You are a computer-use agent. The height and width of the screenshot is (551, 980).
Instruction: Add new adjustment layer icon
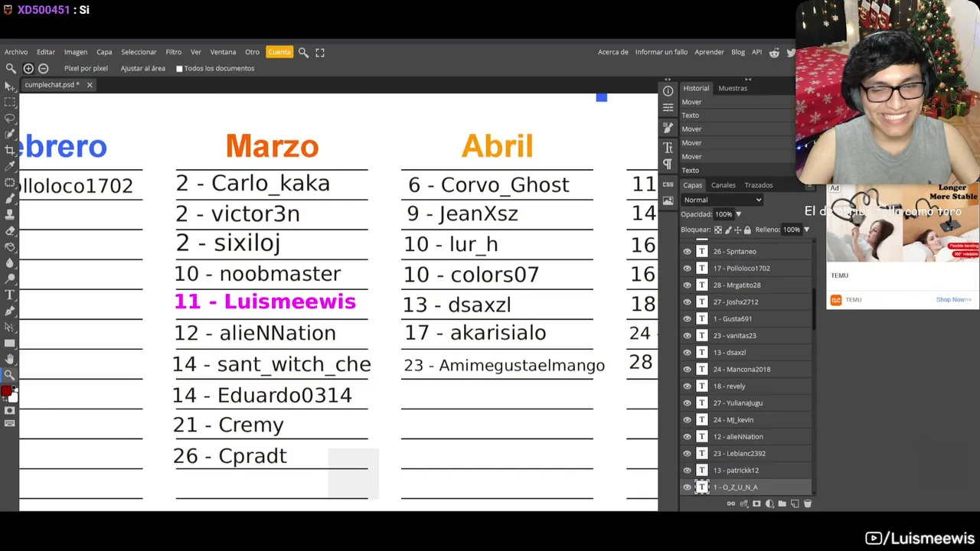769,504
